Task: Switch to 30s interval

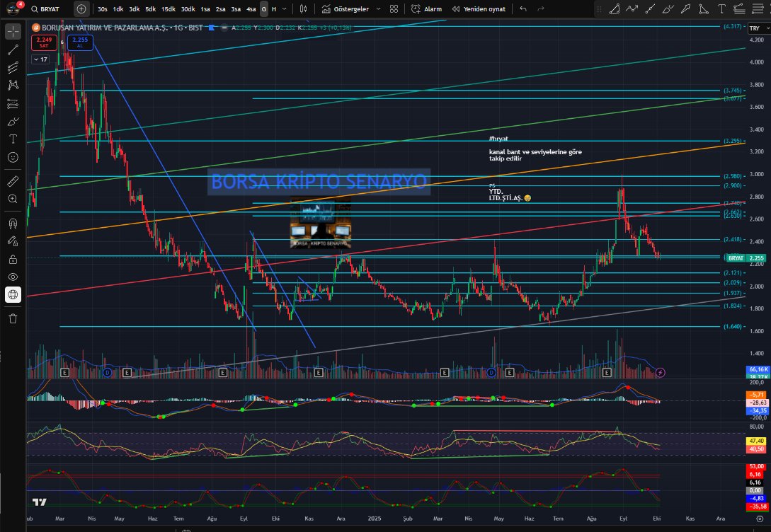Action: click(102, 8)
